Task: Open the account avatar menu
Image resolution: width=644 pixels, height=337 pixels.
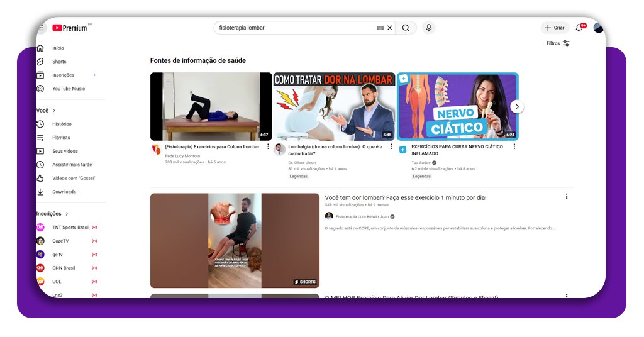Action: click(x=599, y=28)
